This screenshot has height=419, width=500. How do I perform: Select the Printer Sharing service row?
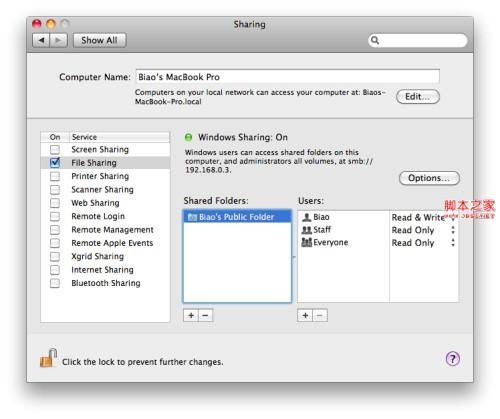(x=105, y=176)
